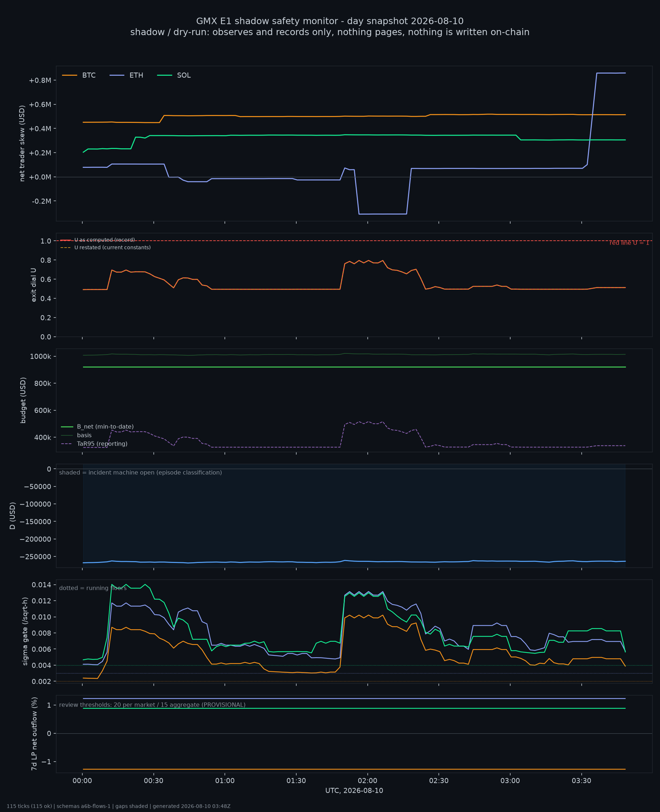
Task: Select the 'BTC' legend label
Action: [x=89, y=75]
